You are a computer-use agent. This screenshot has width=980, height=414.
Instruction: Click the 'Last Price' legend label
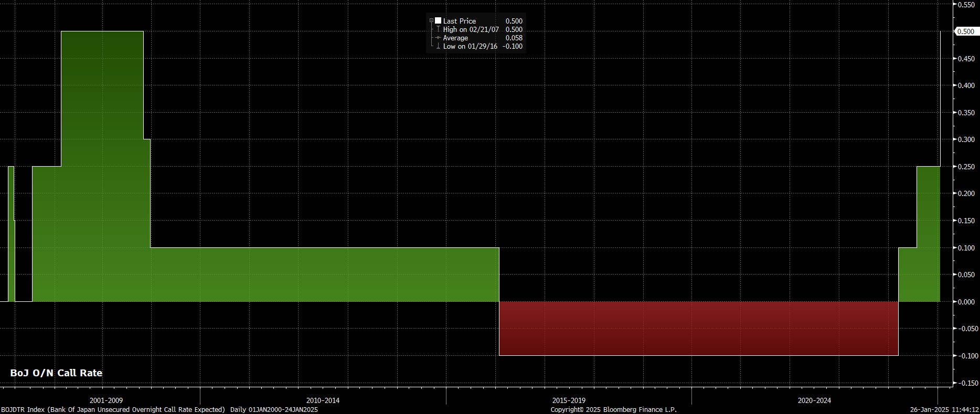[x=459, y=21]
